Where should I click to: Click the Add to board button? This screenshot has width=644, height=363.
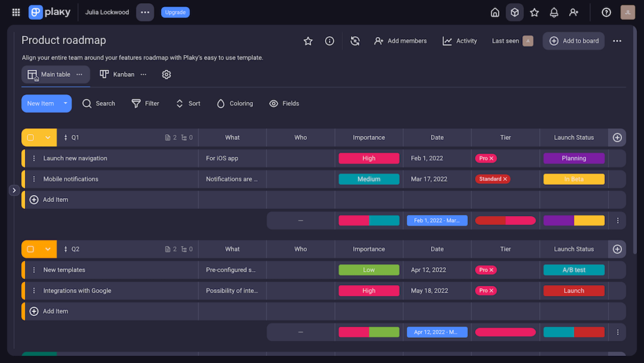click(x=573, y=41)
